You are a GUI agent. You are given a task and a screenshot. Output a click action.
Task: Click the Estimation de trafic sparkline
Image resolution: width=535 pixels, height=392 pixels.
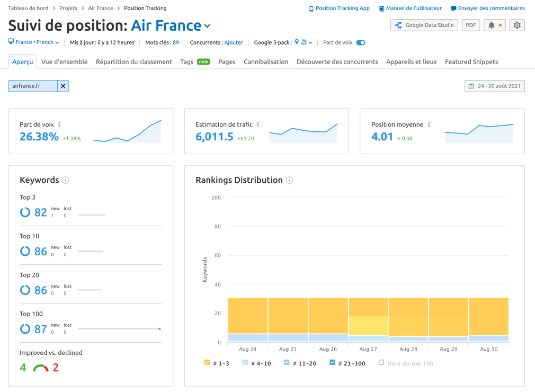(x=304, y=133)
